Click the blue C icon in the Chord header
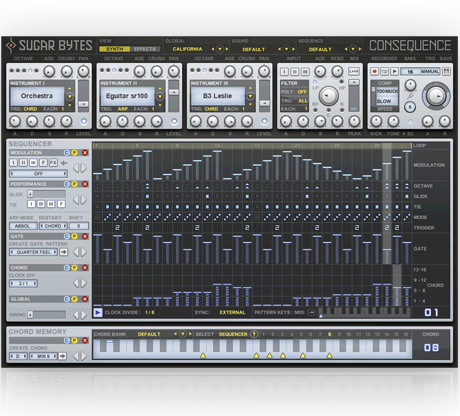460x416 pixels. (67, 268)
